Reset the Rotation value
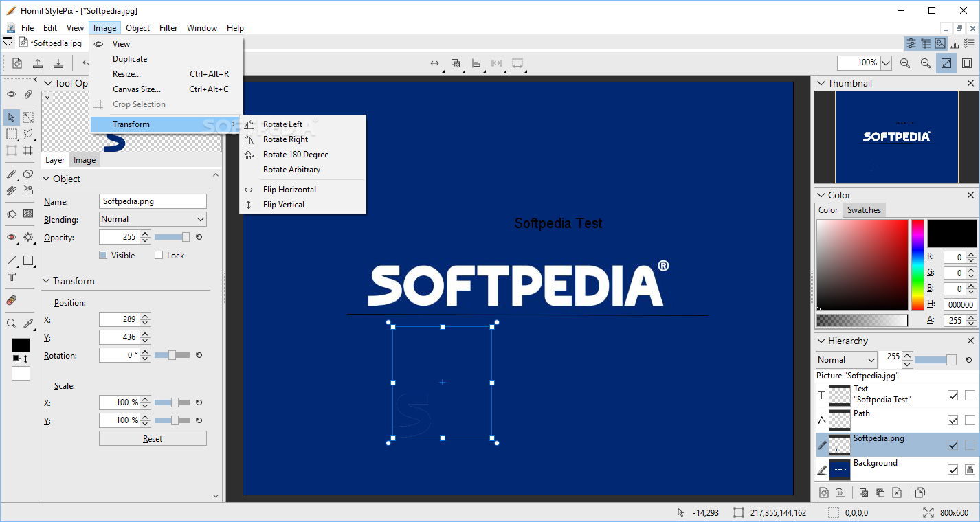Viewport: 980px width, 522px height. pyautogui.click(x=199, y=355)
